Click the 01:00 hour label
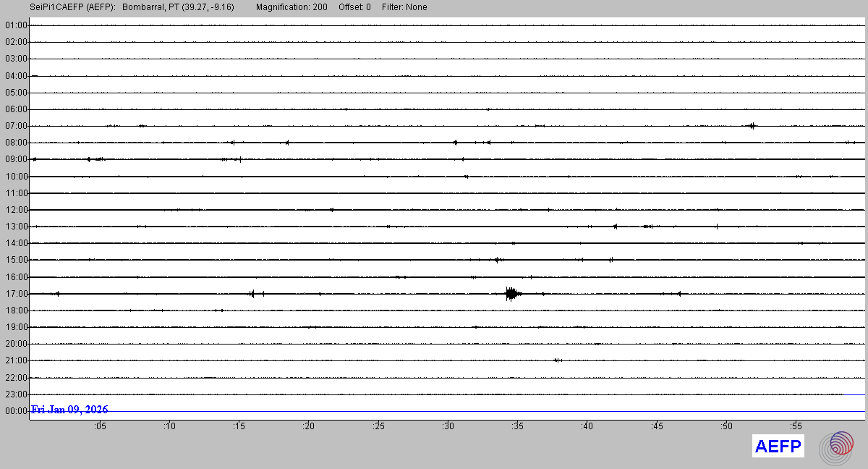Screen dimensions: 868x469 (x=16, y=25)
